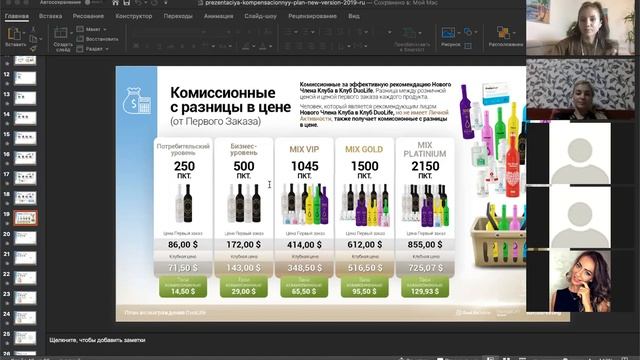Click the Copy icon in clipboard group
The width and height of the screenshot is (640, 360).
tap(33, 39)
